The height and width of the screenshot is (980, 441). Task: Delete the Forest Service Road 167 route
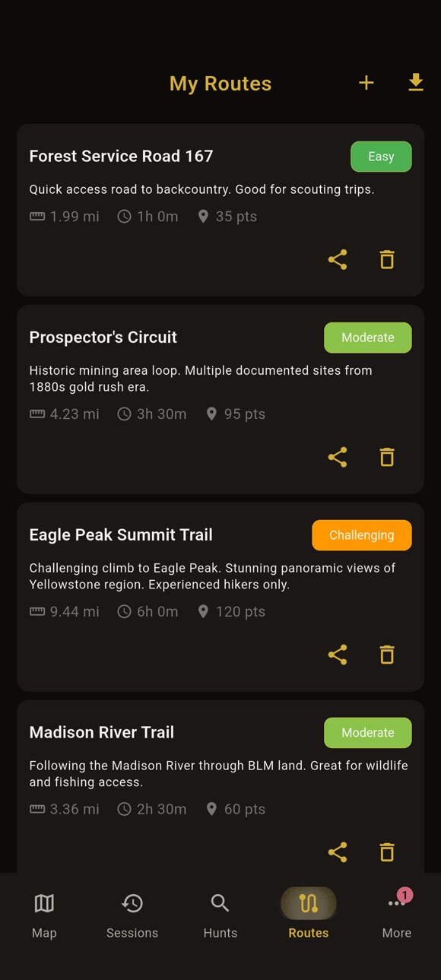[386, 259]
